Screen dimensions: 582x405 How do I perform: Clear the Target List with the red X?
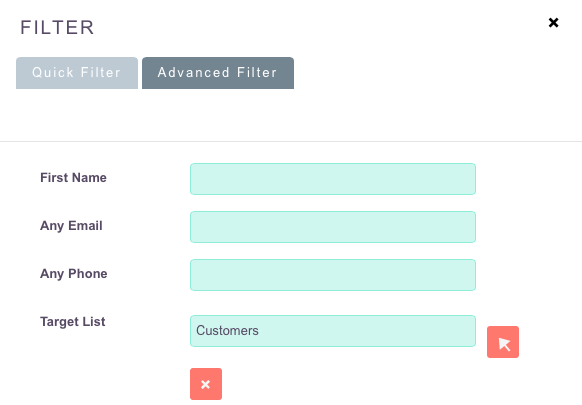[206, 384]
